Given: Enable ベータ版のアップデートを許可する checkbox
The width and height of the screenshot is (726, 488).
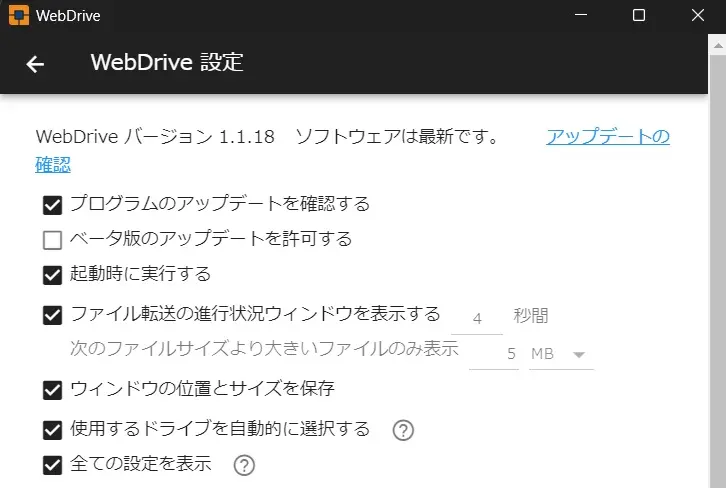Looking at the screenshot, I should pos(52,240).
